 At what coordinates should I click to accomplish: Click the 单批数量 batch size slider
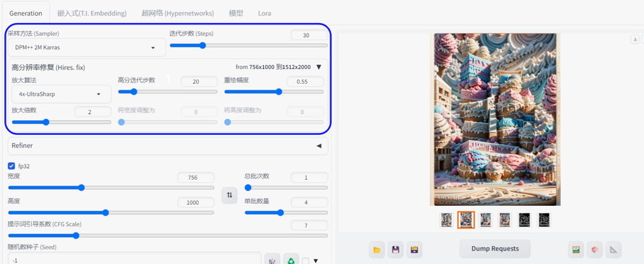(x=286, y=213)
